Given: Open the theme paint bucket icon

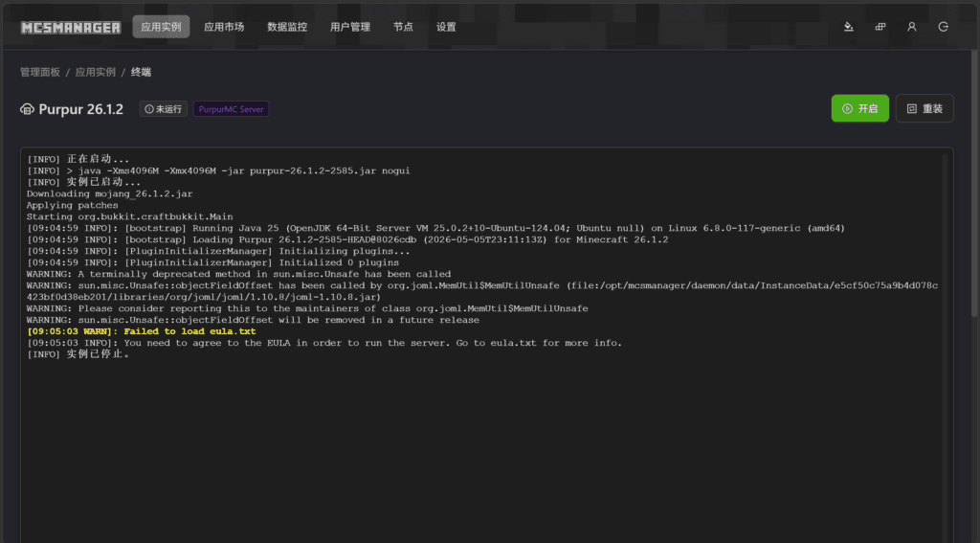Looking at the screenshot, I should [x=848, y=27].
